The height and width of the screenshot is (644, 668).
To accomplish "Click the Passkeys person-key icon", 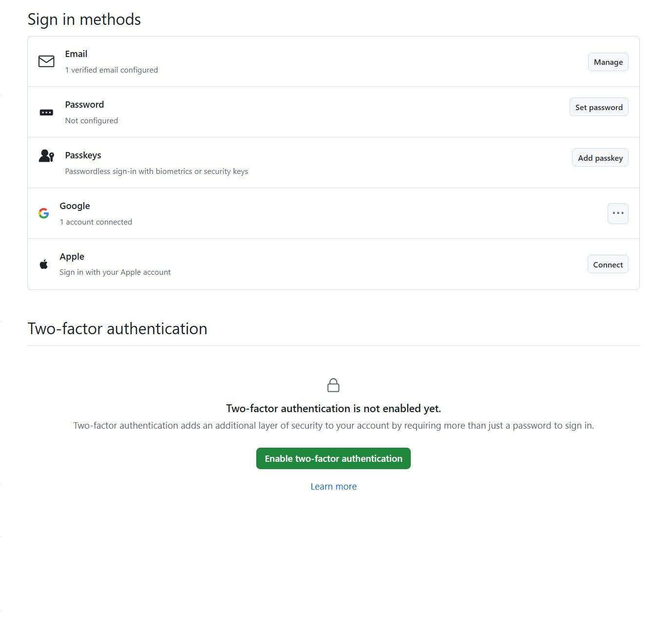I will pos(46,156).
